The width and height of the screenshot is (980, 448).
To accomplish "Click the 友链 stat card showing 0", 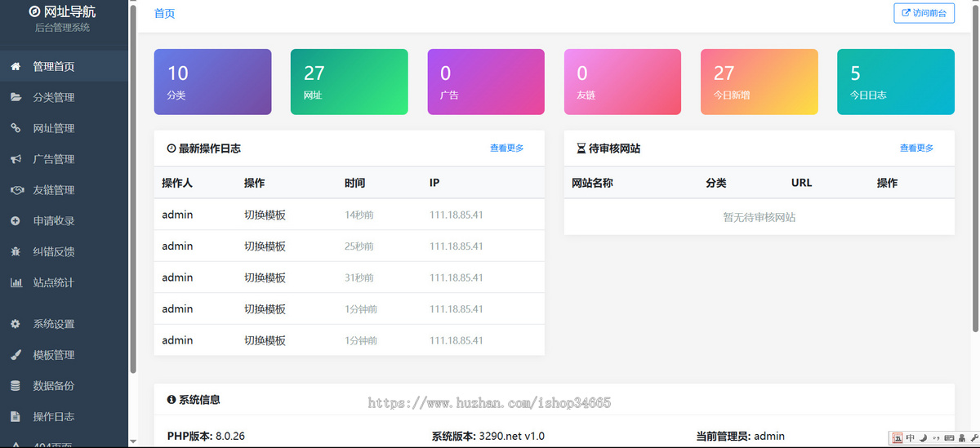I will tap(622, 82).
